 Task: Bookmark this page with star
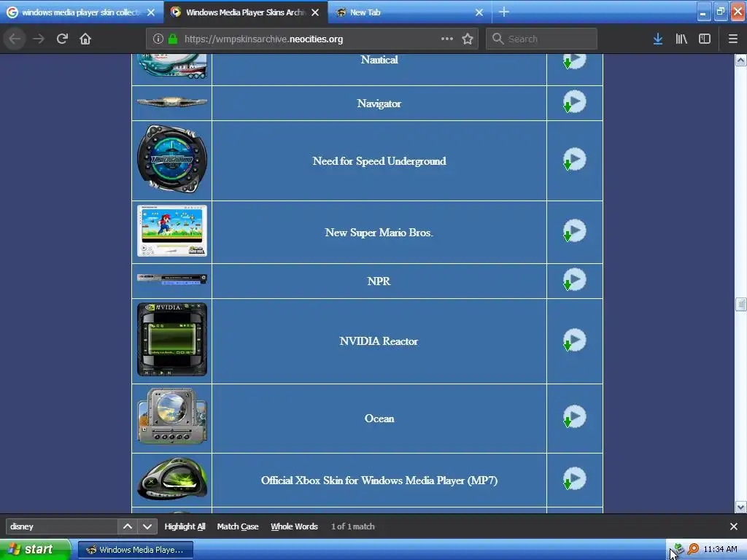(468, 39)
